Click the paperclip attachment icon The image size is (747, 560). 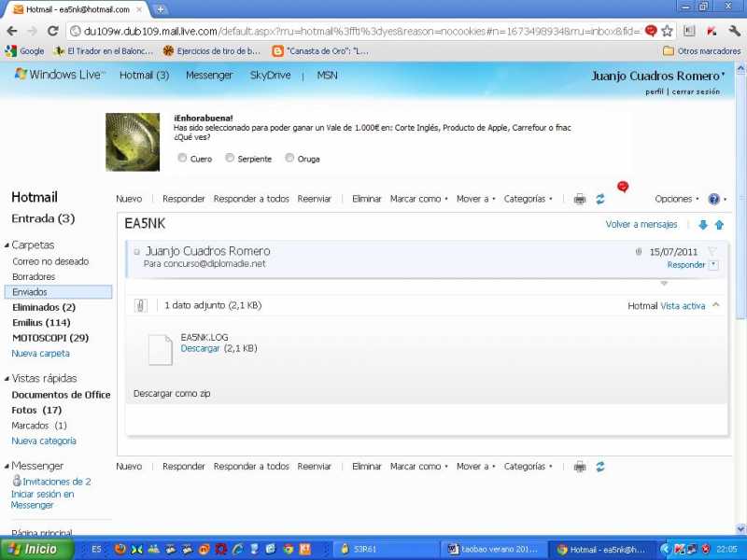(141, 306)
